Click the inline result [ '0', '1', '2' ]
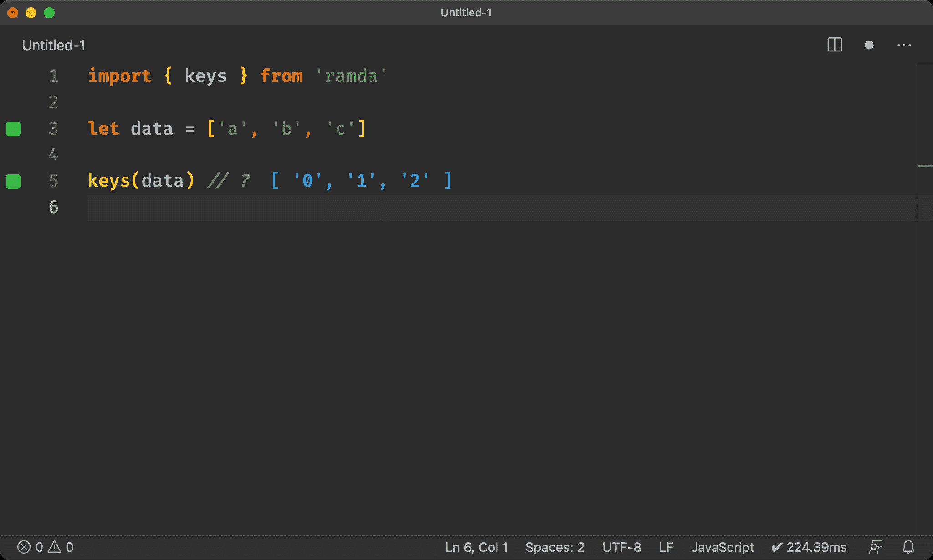 (x=361, y=181)
